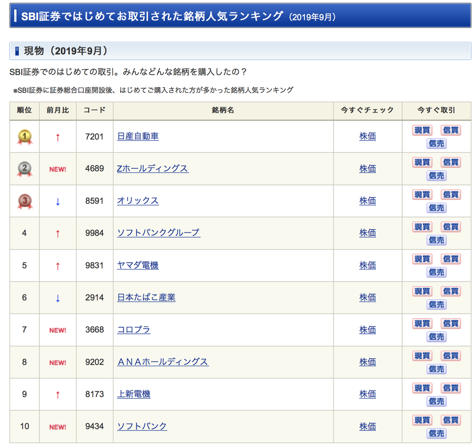
Task: Click 現買 button for 日本たばこ産業
Action: (422, 291)
